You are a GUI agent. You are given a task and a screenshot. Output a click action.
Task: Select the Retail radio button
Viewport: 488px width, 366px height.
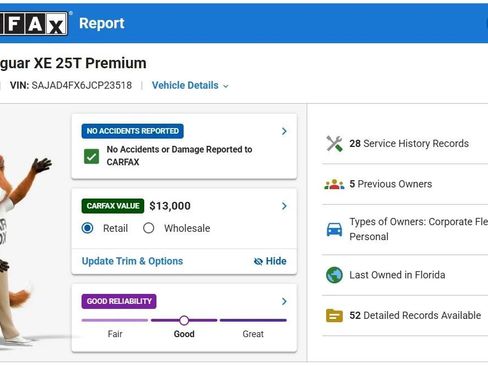(88, 228)
